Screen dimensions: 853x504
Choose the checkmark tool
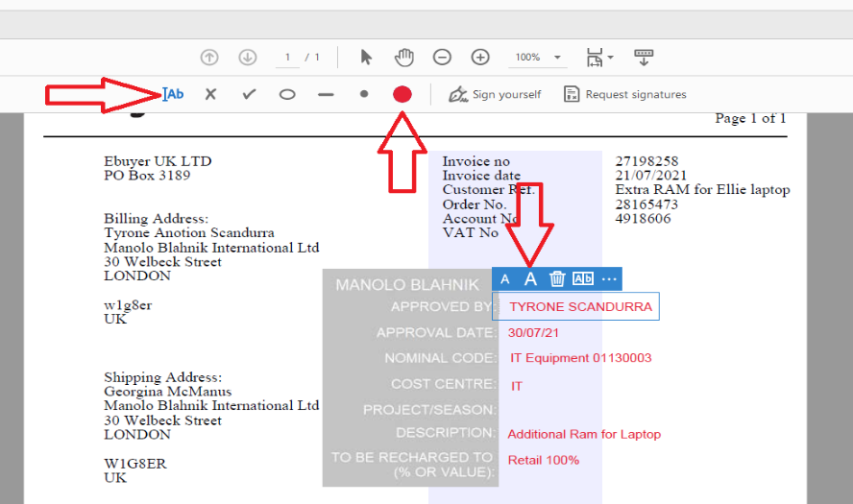[x=249, y=94]
